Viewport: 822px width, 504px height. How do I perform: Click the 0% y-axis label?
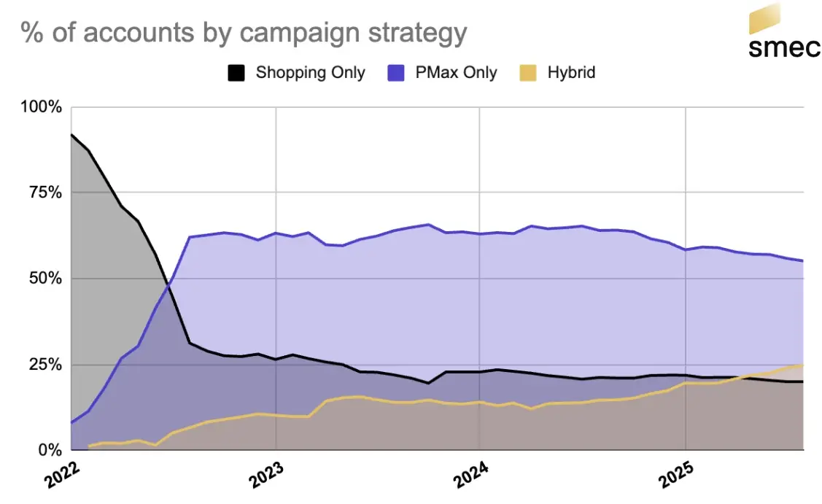pos(50,450)
